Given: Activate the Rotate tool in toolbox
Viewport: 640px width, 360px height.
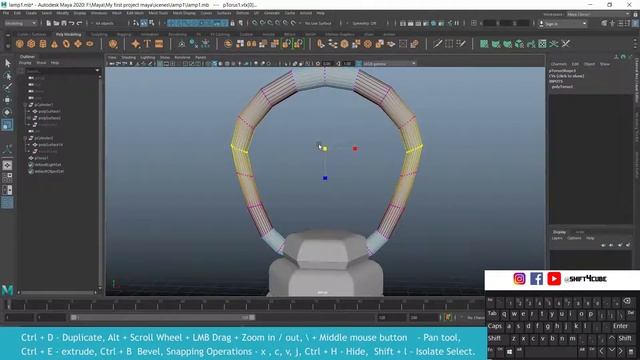Looking at the screenshot, I should tap(7, 112).
